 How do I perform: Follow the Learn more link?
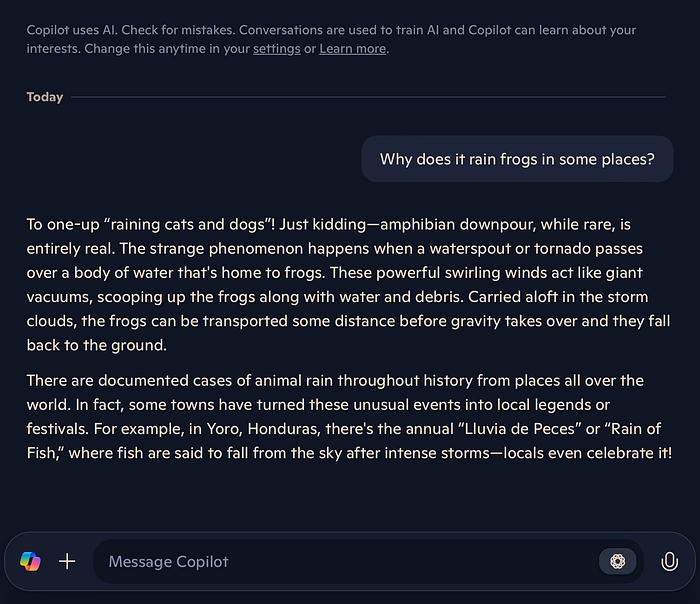click(x=353, y=49)
